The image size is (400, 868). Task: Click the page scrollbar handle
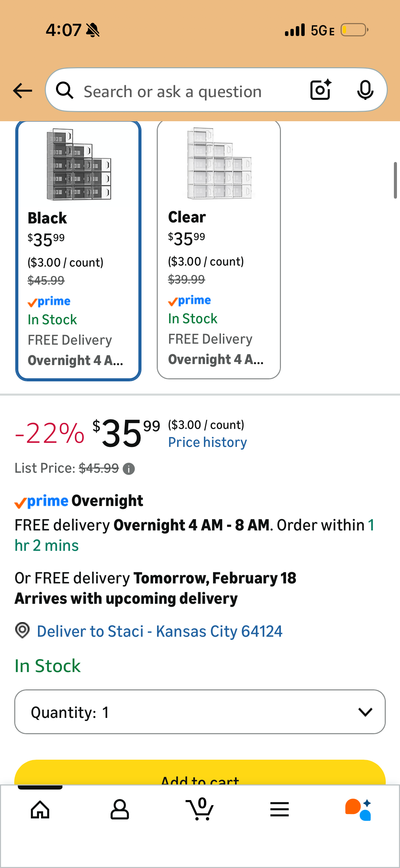pyautogui.click(x=395, y=180)
